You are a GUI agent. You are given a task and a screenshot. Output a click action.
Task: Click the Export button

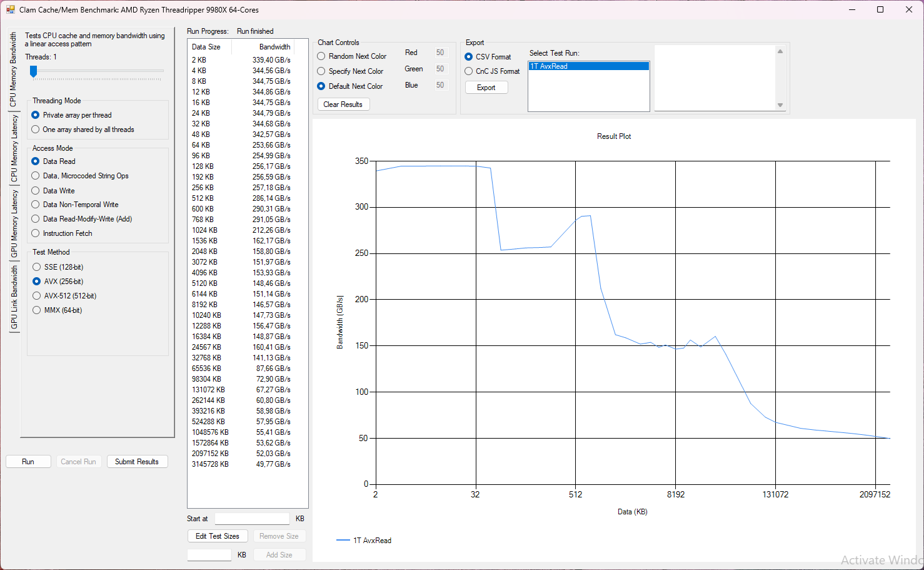pos(486,88)
